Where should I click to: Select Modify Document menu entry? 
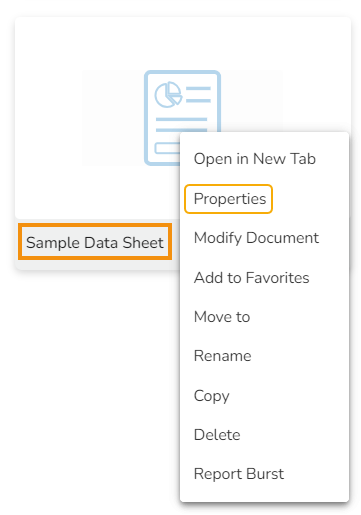(256, 238)
